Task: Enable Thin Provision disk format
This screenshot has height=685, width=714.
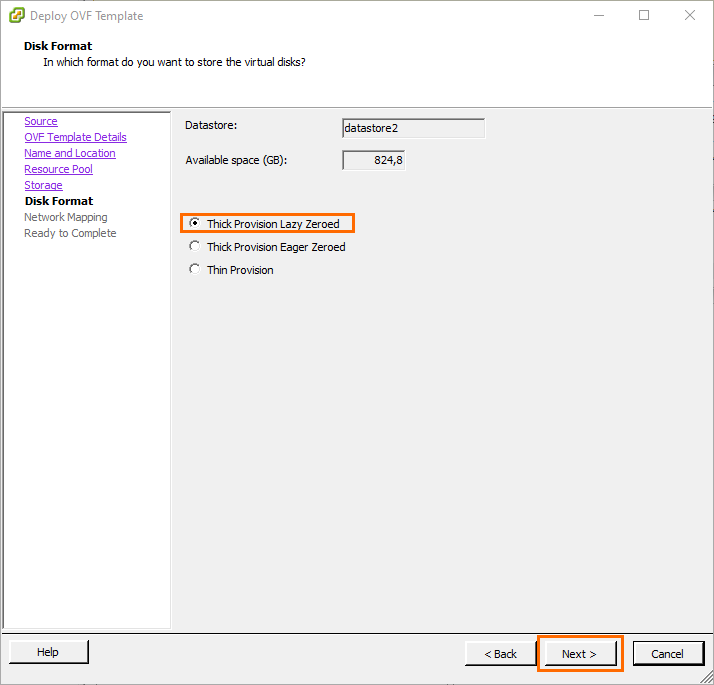Action: (x=195, y=270)
